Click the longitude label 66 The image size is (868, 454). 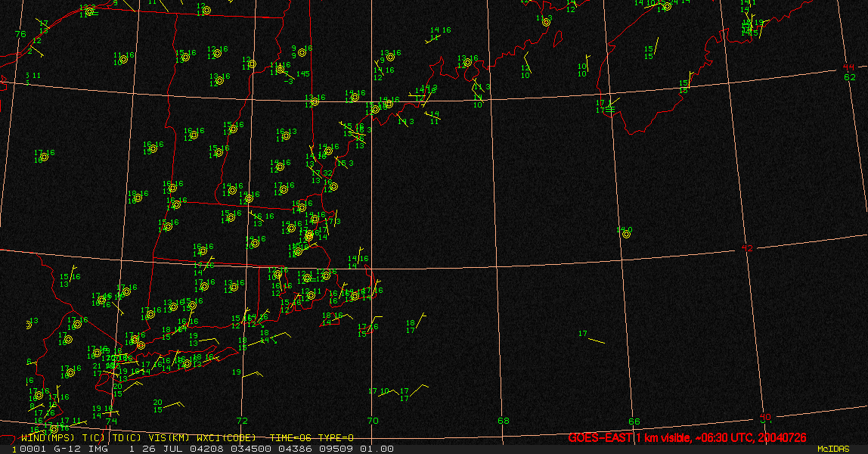634,421
